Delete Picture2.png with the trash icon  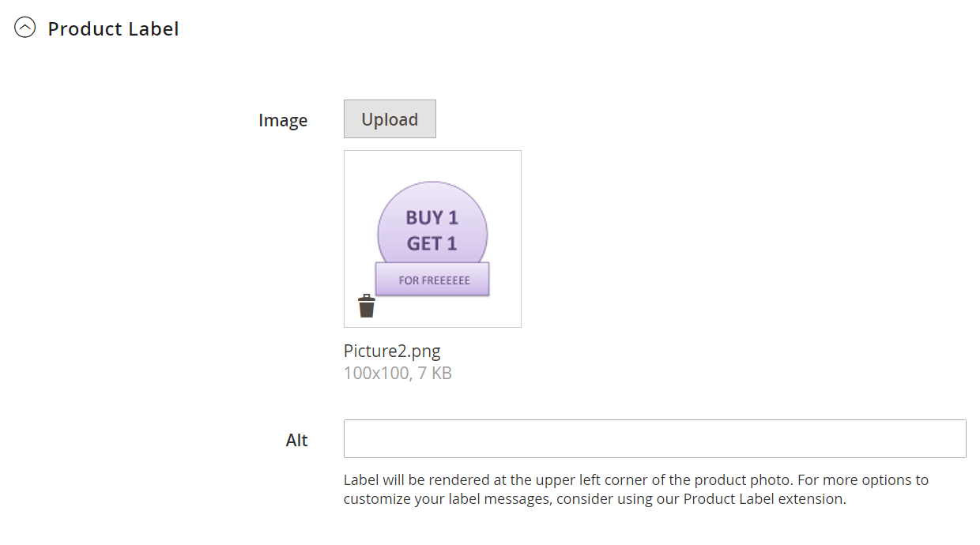(x=366, y=306)
